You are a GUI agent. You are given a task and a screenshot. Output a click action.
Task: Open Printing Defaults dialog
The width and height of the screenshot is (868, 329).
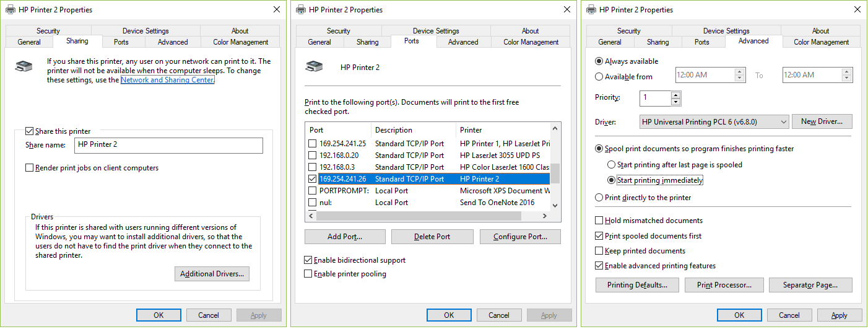(x=637, y=285)
